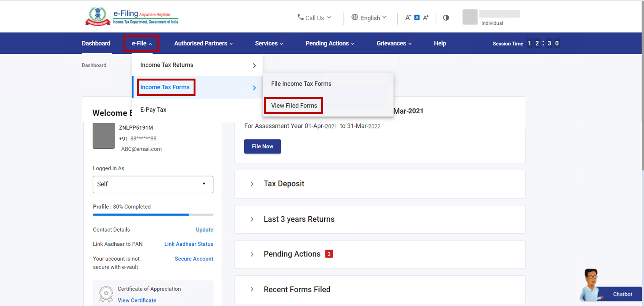Click the default font size icon
Image resolution: width=644 pixels, height=306 pixels.
click(417, 18)
